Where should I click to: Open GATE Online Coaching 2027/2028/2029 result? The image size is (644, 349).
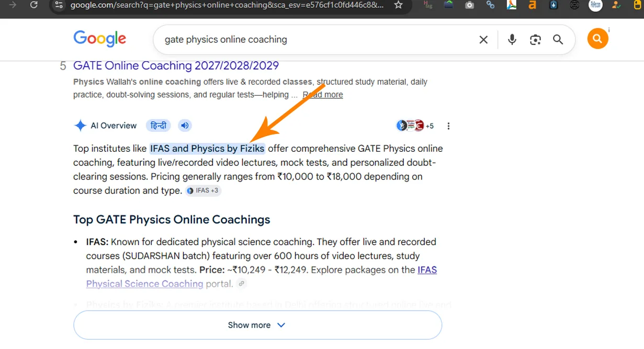pyautogui.click(x=176, y=66)
